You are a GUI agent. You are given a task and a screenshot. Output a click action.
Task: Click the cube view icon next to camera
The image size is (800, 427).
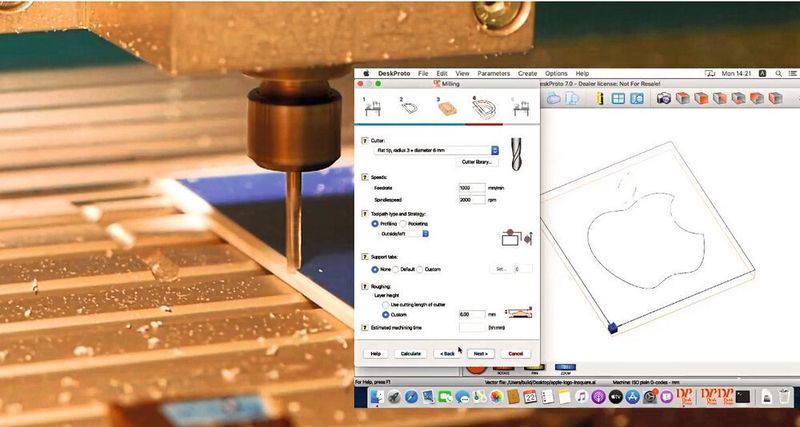(x=682, y=98)
